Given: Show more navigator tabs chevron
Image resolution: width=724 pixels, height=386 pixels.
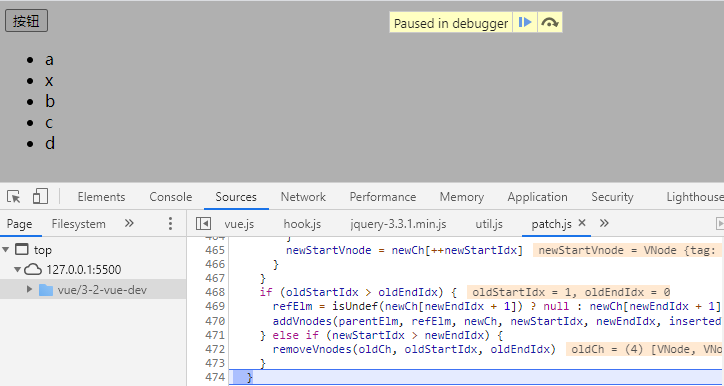Looking at the screenshot, I should coord(129,224).
